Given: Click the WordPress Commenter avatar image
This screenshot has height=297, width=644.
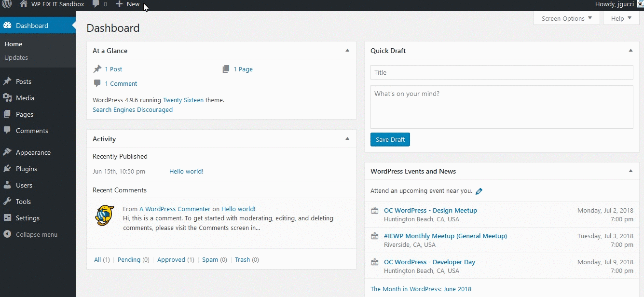Looking at the screenshot, I should tap(105, 216).
